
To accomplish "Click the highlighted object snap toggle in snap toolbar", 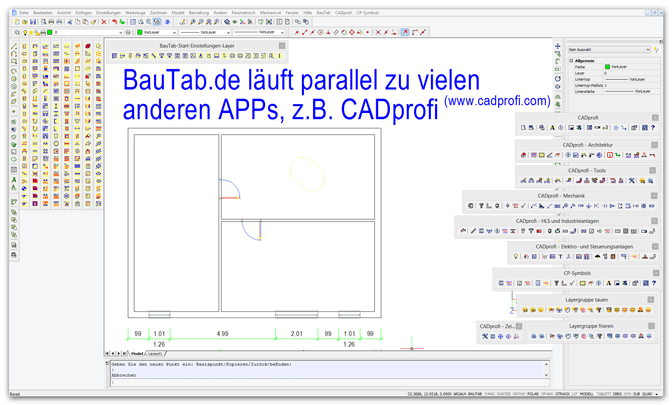I will [405, 32].
